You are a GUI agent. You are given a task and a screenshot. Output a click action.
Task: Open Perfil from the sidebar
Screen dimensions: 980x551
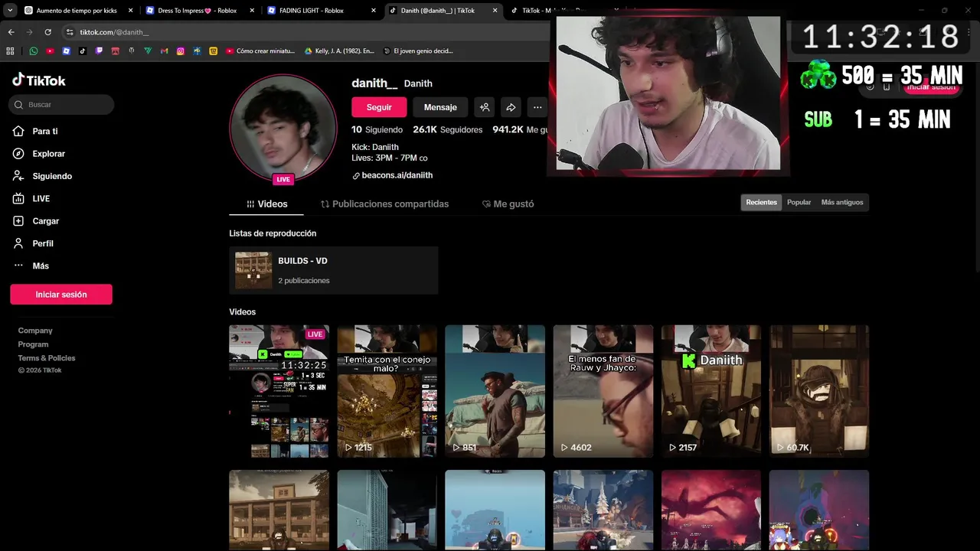click(33, 243)
